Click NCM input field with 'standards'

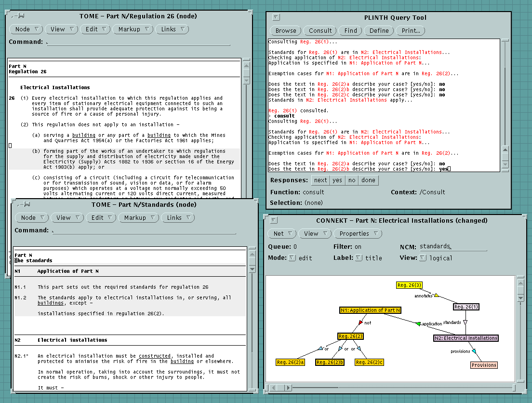click(x=453, y=246)
